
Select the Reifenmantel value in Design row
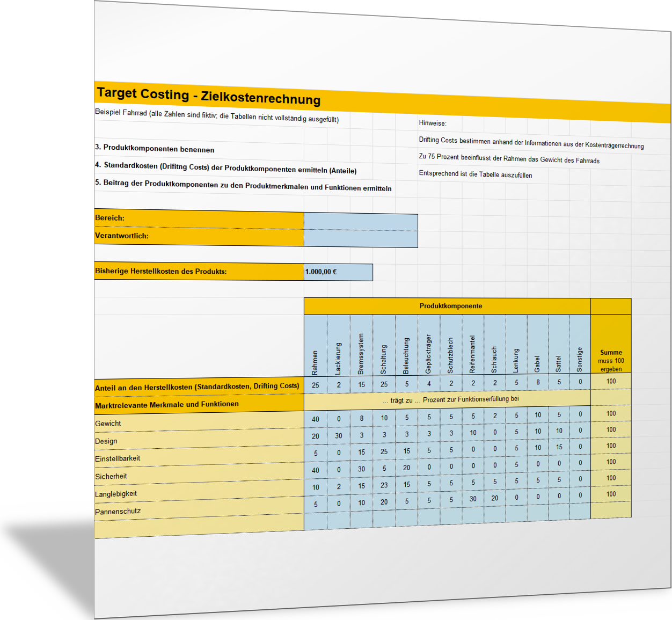coord(473,433)
